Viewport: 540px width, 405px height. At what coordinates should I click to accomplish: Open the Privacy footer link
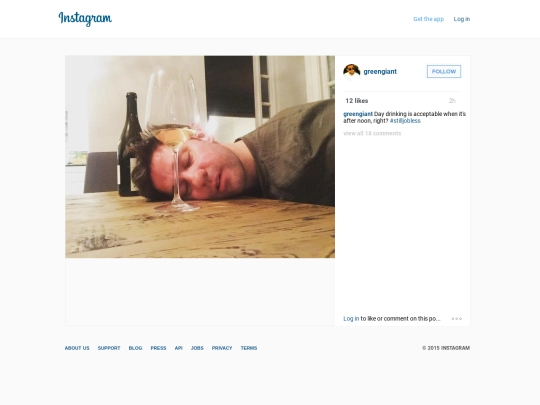click(222, 348)
